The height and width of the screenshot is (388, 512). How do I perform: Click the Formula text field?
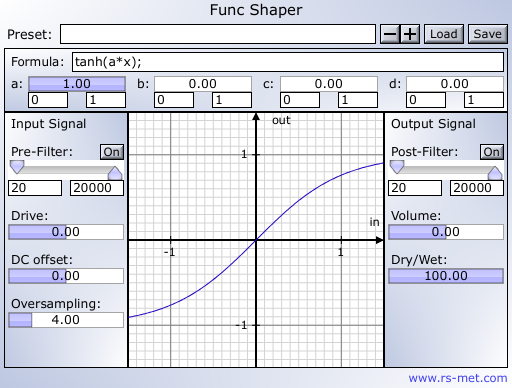coord(288,62)
